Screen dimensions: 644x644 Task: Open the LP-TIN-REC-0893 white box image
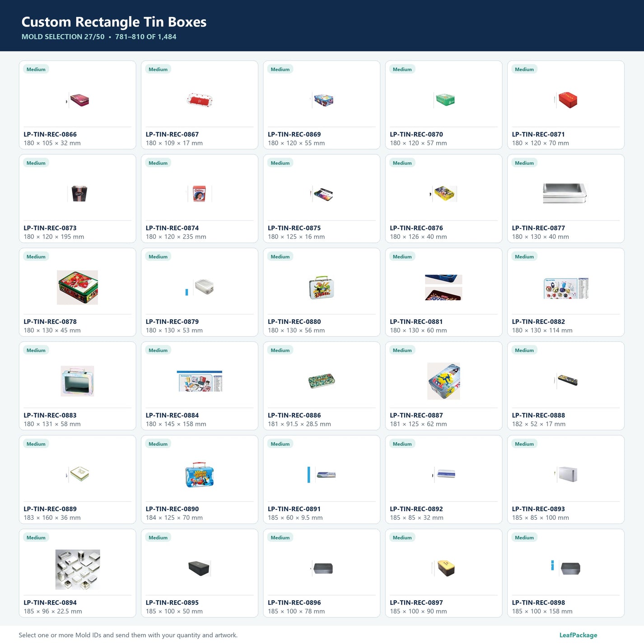tap(566, 474)
